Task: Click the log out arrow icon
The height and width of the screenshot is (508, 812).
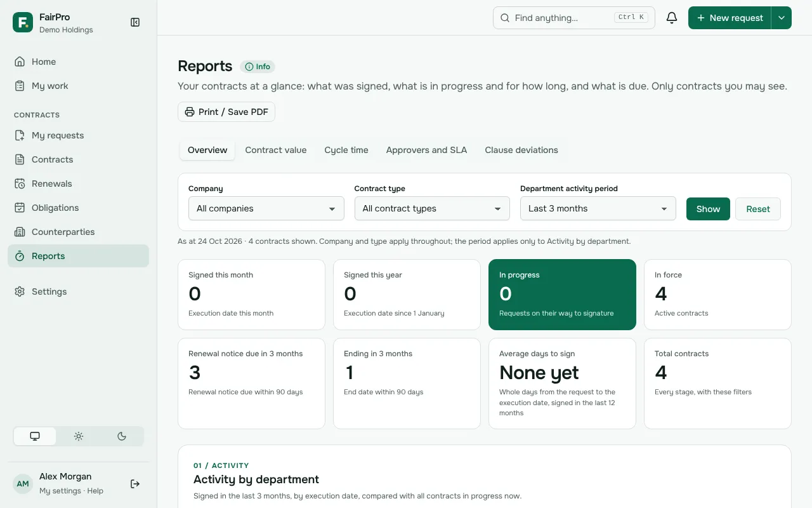Action: point(135,484)
